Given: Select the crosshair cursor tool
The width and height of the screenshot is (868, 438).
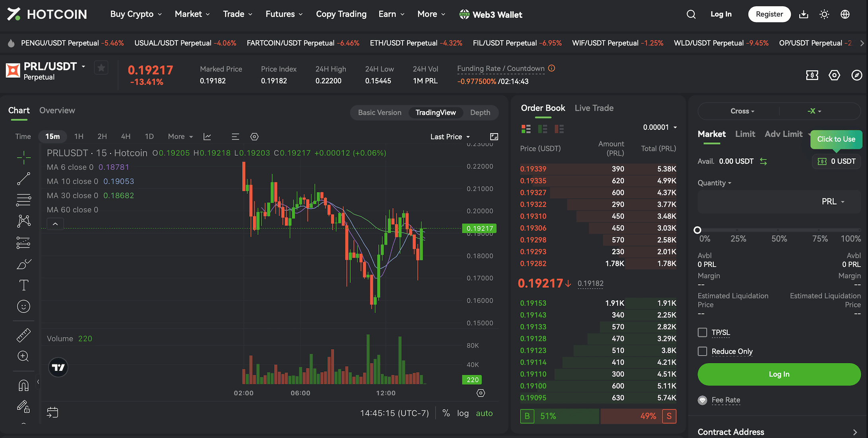Looking at the screenshot, I should (x=23, y=157).
